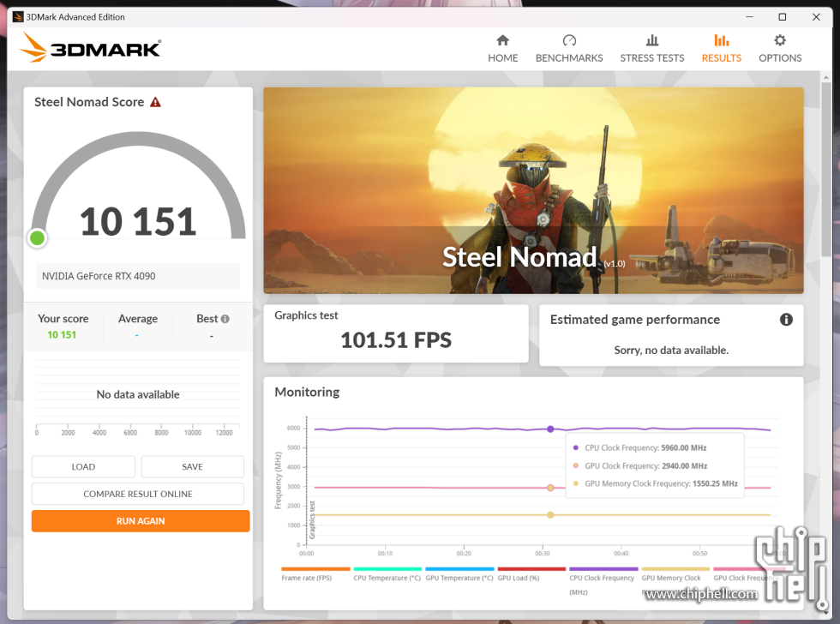840x624 pixels.
Task: Click the 101.51 FPS graphics test value
Action: coord(396,340)
